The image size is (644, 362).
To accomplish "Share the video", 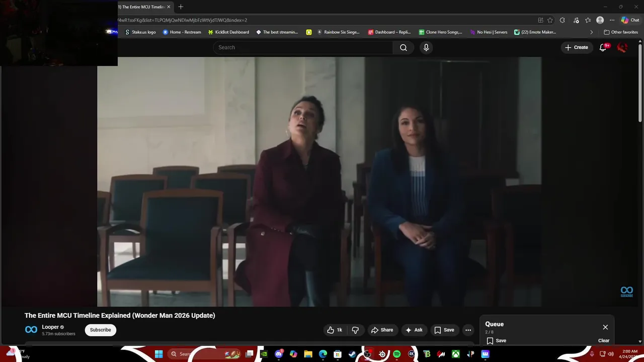I will [x=382, y=330].
